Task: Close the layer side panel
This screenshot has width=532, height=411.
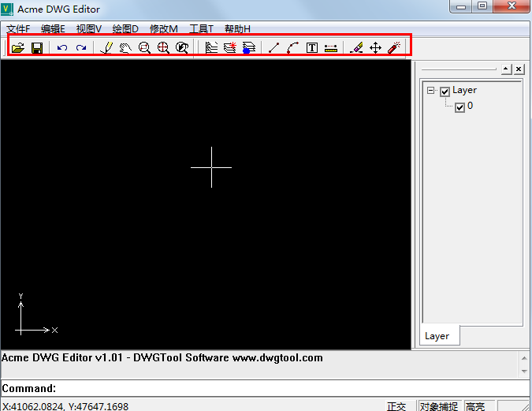Action: click(x=519, y=69)
